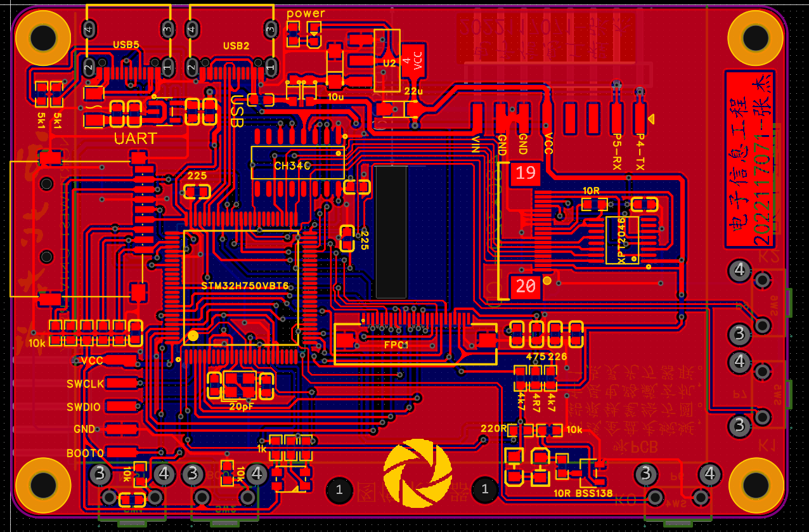Select the STM32H750VBT6 microcontroller chip

point(241,287)
